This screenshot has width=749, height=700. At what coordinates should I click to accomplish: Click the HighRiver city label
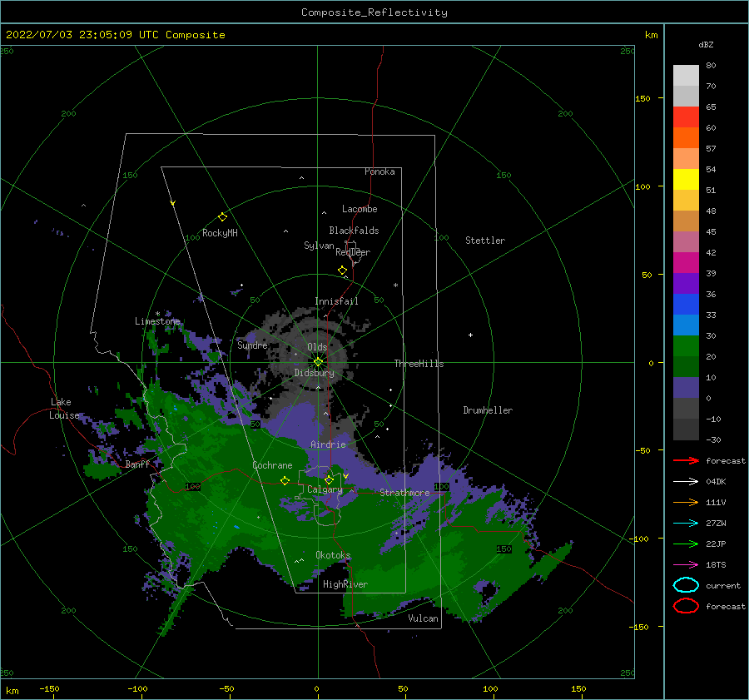click(x=345, y=584)
